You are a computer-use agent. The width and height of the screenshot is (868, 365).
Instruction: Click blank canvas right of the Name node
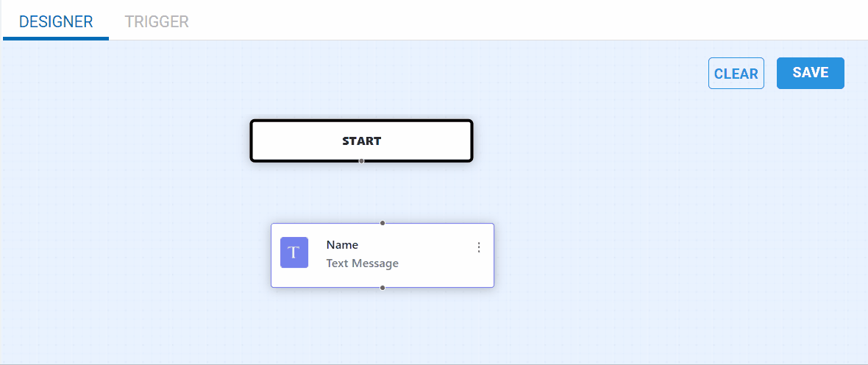tap(625, 254)
